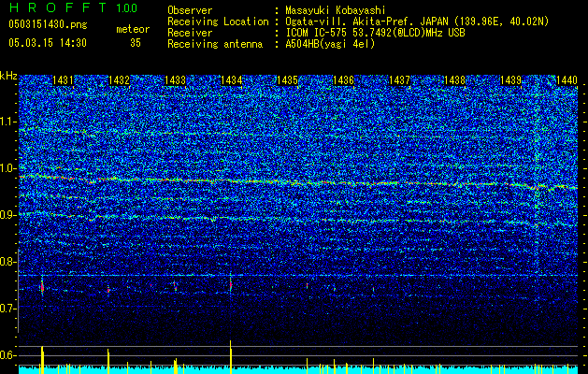Click the 0.7 kHz axis label

(7, 309)
